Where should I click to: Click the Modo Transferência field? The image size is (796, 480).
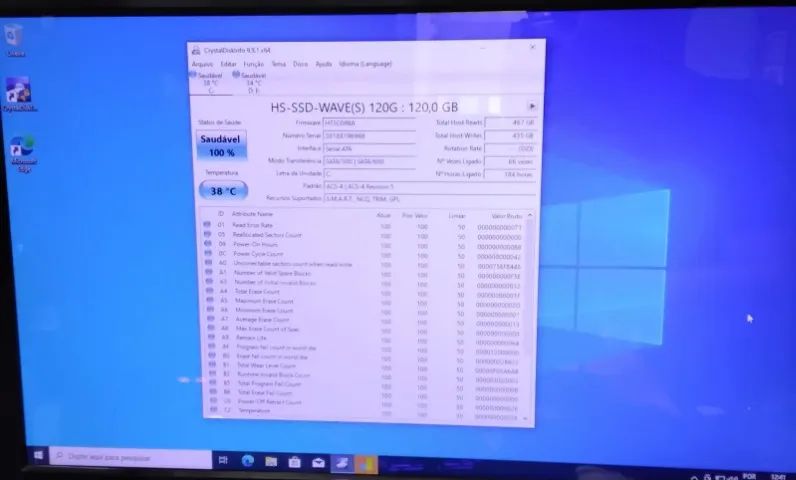(369, 161)
